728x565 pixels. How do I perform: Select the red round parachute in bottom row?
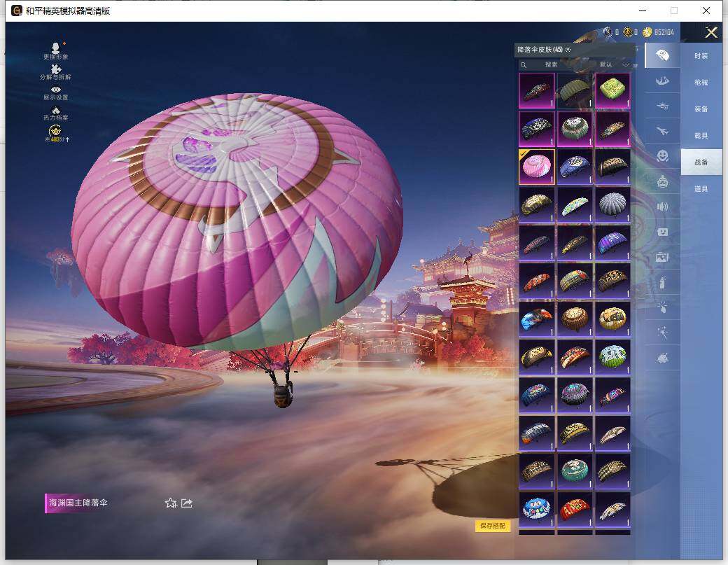[x=574, y=509]
